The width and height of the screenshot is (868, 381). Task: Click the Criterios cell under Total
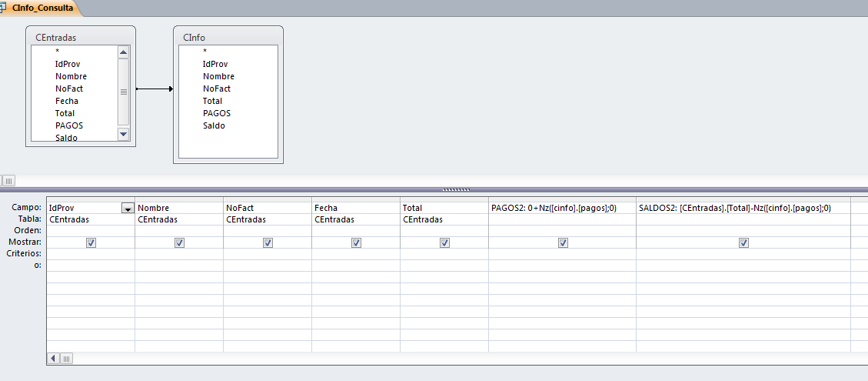point(444,254)
